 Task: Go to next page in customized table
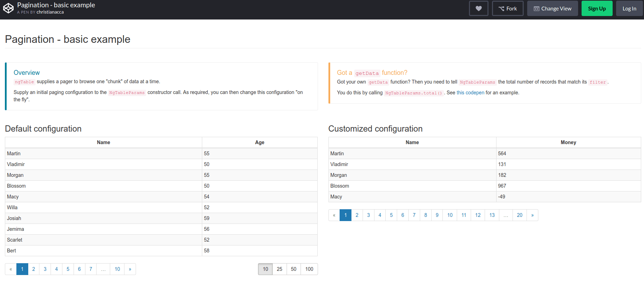[532, 215]
